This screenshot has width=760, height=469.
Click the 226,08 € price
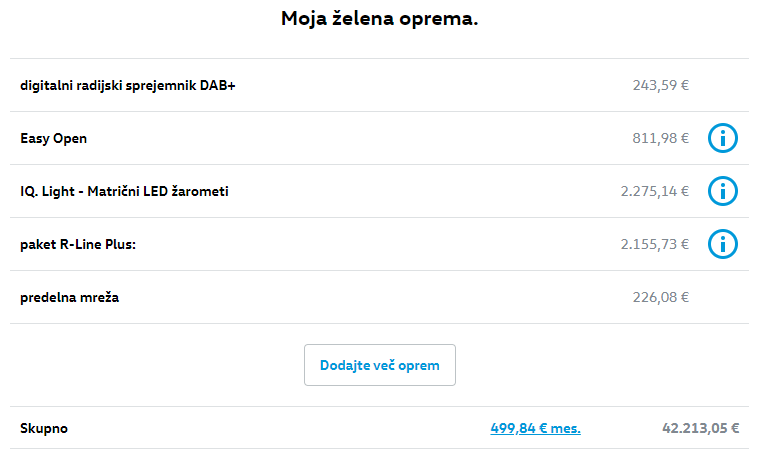pyautogui.click(x=661, y=297)
